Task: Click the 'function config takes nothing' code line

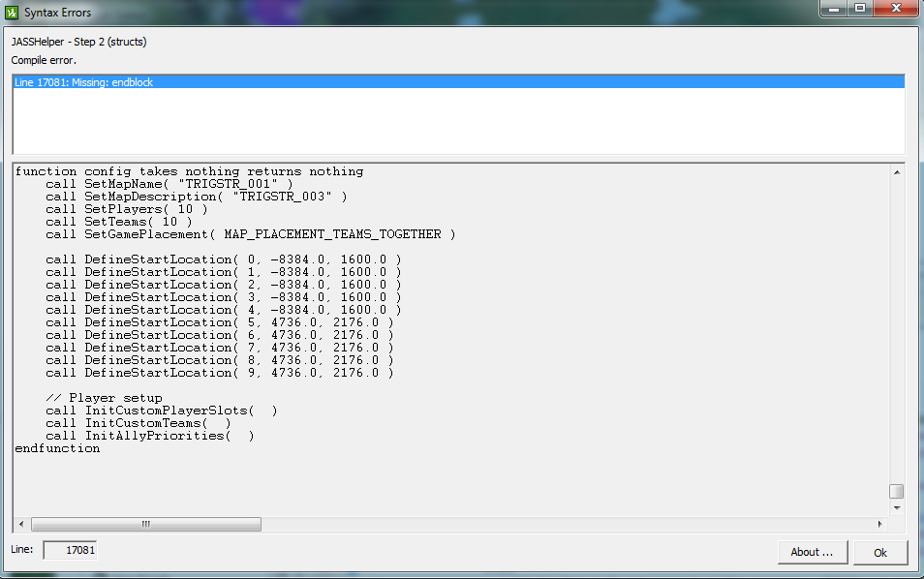Action: point(189,171)
